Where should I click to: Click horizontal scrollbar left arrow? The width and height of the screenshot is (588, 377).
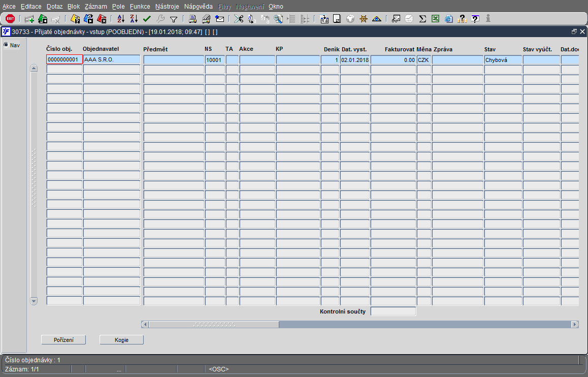[145, 325]
